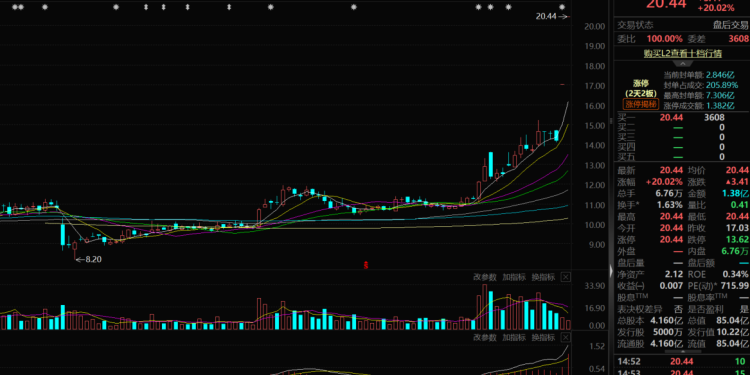Open the 涨停揭秘 button
Image resolution: width=750 pixels, height=375 pixels.
click(x=641, y=104)
